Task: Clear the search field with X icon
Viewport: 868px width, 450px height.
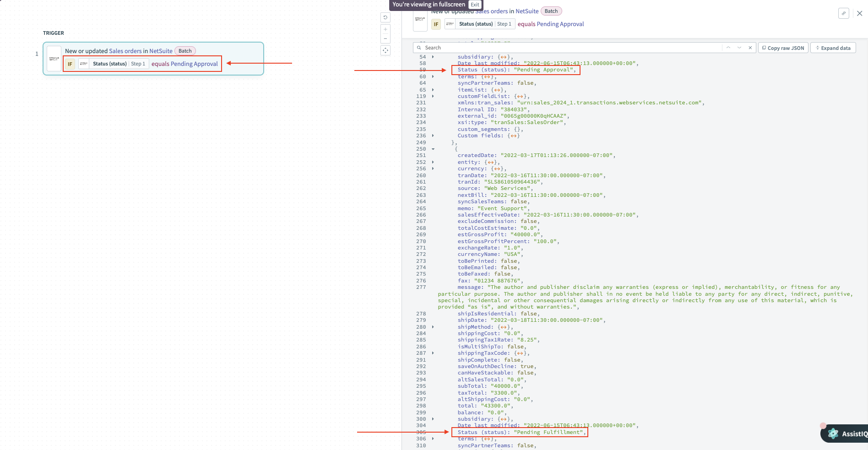Action: [750, 48]
